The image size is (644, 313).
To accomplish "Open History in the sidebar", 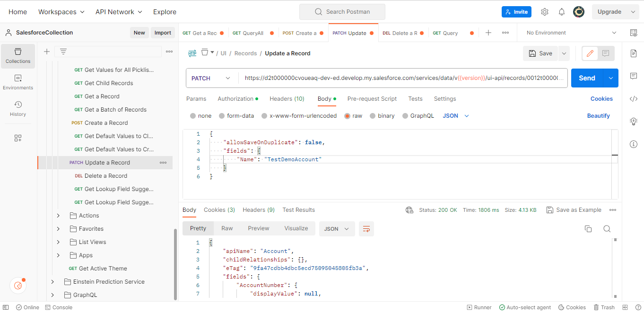I will pyautogui.click(x=18, y=109).
